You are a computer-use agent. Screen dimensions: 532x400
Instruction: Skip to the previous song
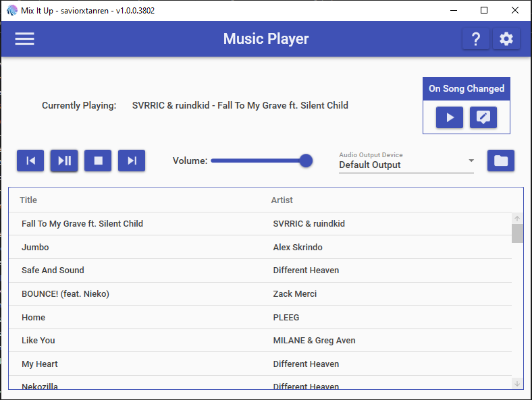[x=30, y=161]
